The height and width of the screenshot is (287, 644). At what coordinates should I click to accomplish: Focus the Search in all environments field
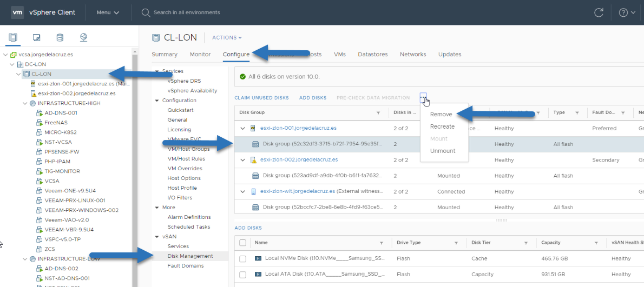point(187,12)
